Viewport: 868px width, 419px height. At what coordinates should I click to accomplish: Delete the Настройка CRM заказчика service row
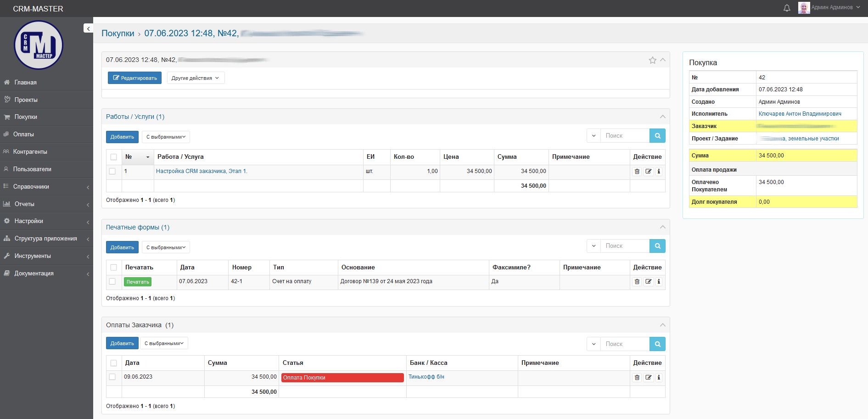tap(637, 172)
